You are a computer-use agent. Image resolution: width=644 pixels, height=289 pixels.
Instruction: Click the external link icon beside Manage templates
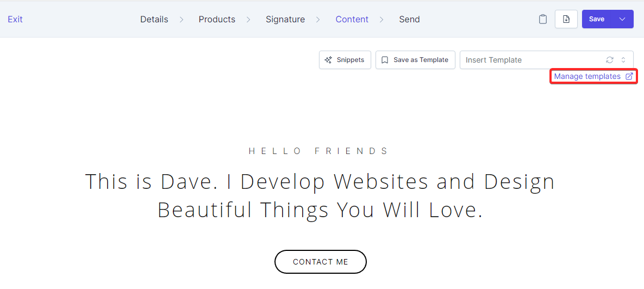pyautogui.click(x=629, y=76)
